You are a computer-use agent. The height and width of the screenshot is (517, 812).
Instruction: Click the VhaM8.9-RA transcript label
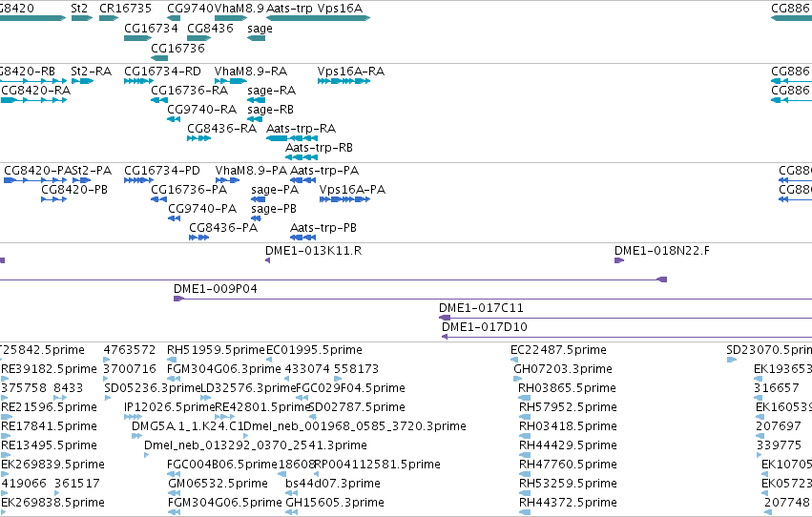coord(251,71)
